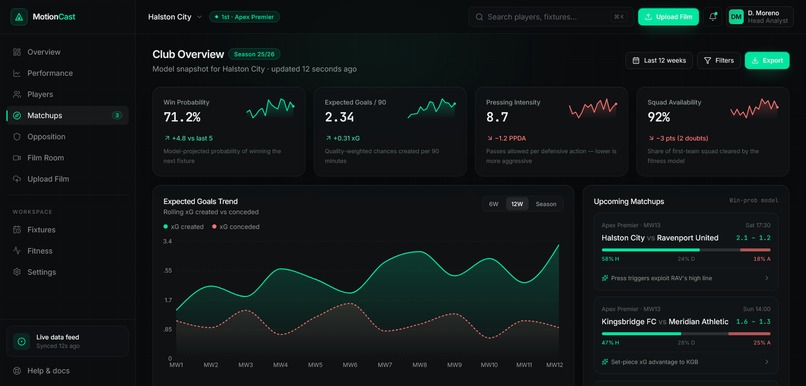This screenshot has width=806, height=386.
Task: Click the Fixtures calendar icon
Action: click(17, 230)
